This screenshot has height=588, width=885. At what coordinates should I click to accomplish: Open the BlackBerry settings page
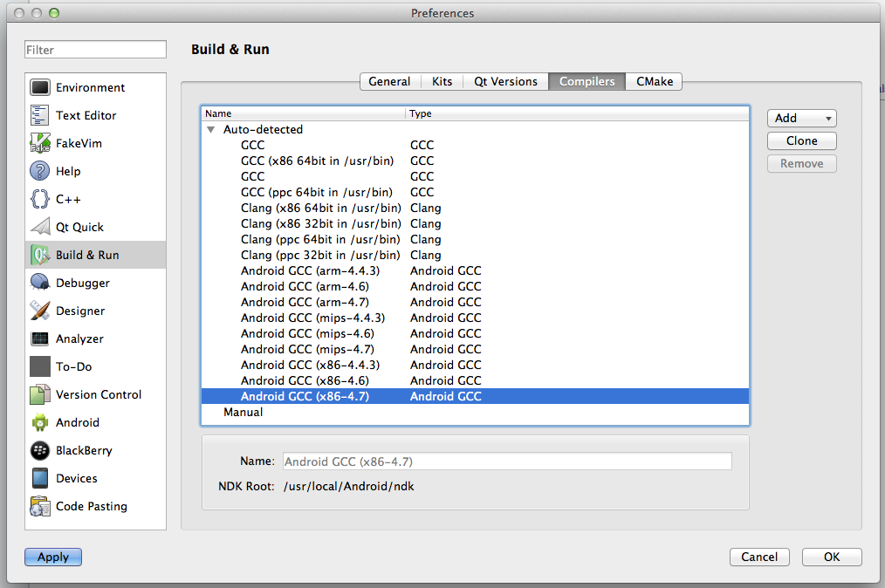(x=38, y=450)
